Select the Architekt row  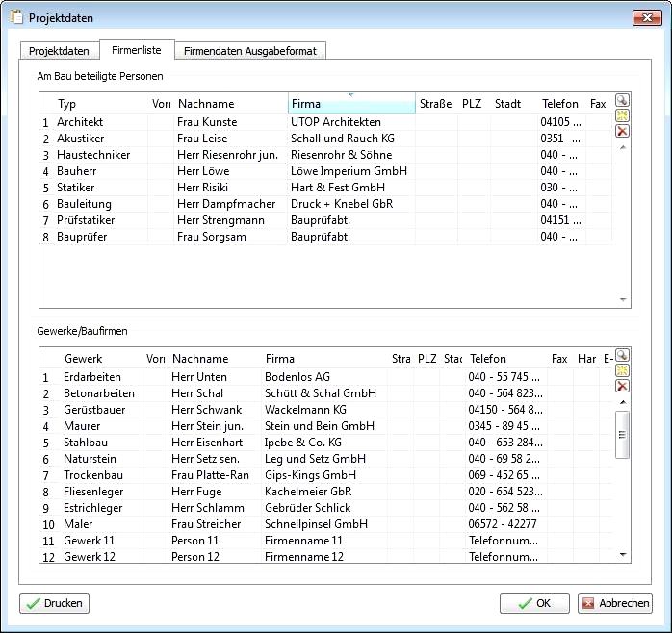click(x=325, y=122)
